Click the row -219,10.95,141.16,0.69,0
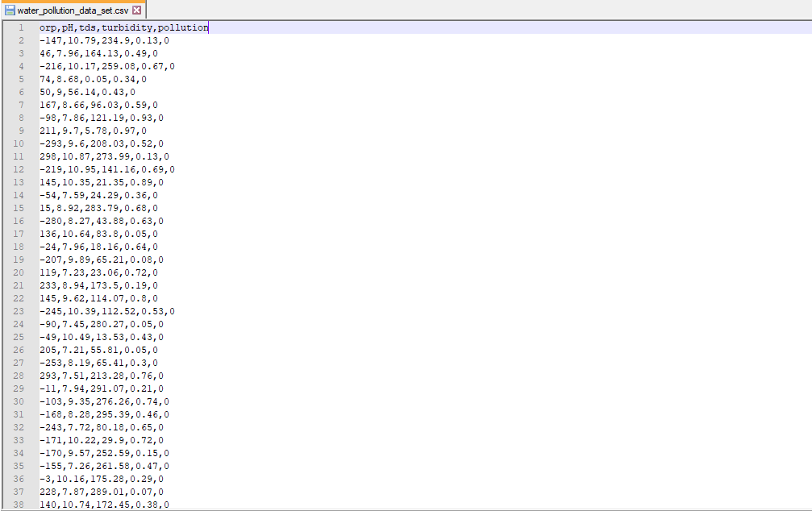This screenshot has height=511, width=812. pos(106,169)
